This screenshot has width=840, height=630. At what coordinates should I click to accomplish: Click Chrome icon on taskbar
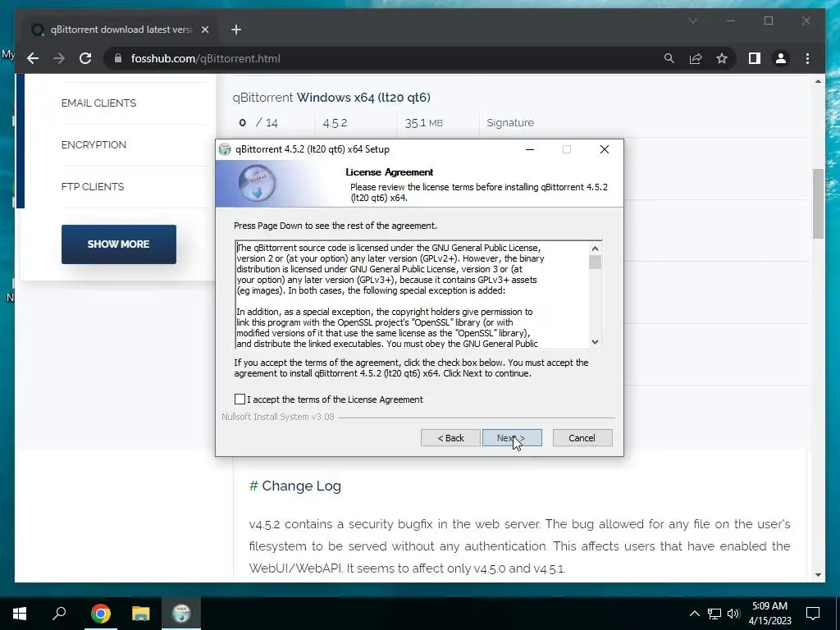[100, 614]
